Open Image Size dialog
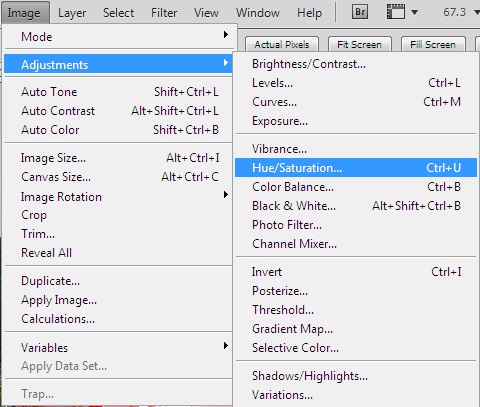Image resolution: width=480 pixels, height=407 pixels. [118, 158]
